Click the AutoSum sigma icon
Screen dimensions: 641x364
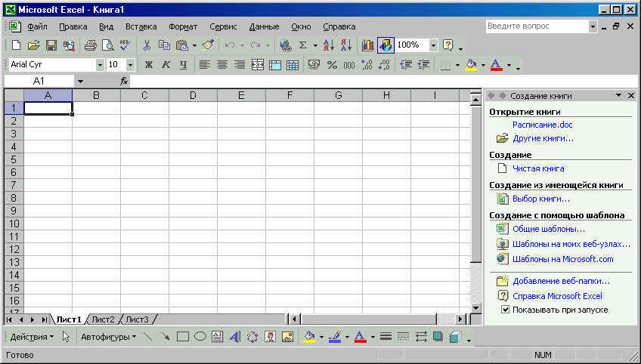click(x=302, y=45)
